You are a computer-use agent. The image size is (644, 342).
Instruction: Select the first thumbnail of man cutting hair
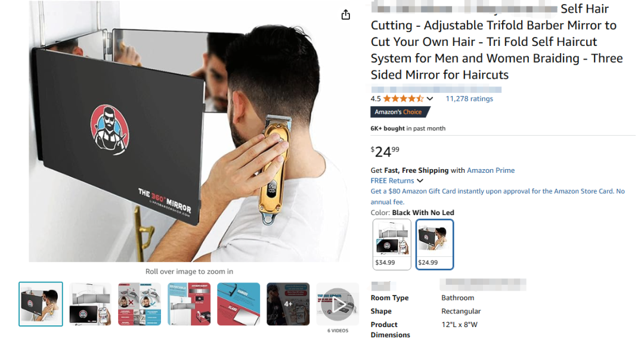coord(41,304)
